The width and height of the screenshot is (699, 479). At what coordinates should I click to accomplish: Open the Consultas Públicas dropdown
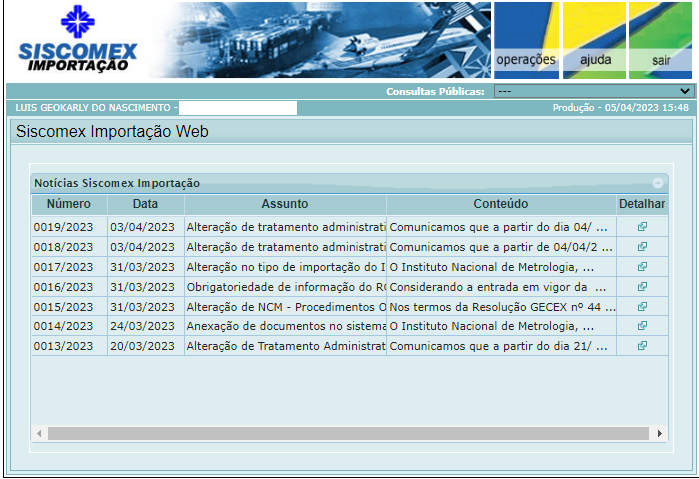(593, 91)
